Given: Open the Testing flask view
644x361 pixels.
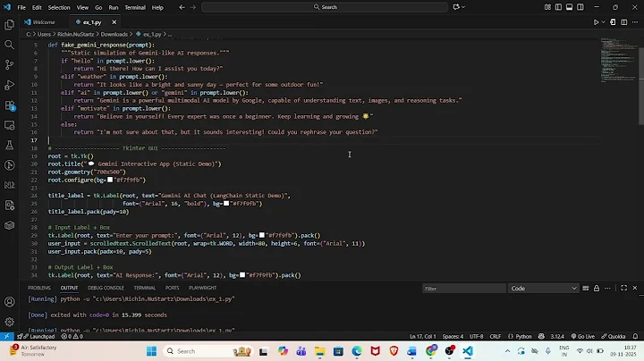Looking at the screenshot, I should pyautogui.click(x=9, y=145).
